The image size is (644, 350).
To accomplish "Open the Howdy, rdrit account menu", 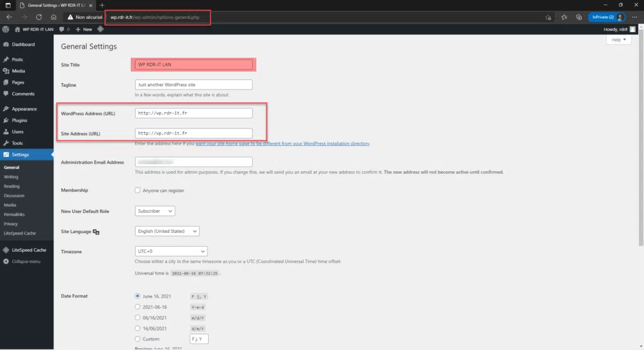I will [619, 29].
